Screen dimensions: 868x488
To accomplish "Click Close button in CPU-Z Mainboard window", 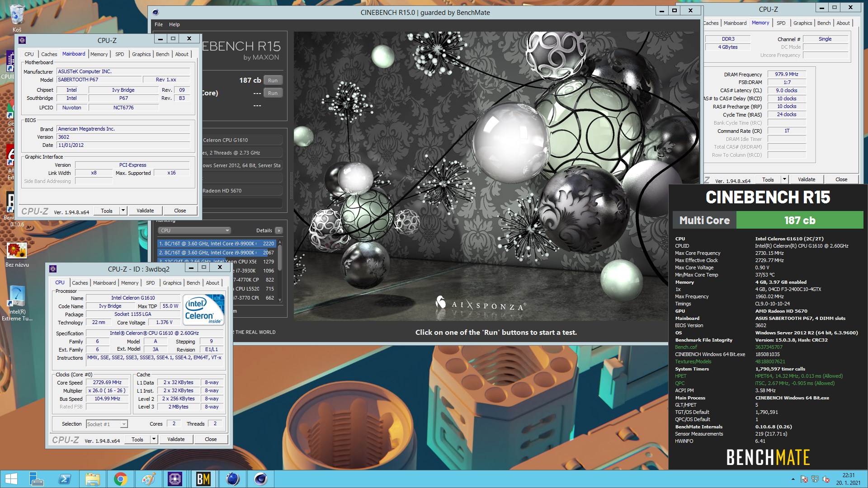I will click(180, 211).
